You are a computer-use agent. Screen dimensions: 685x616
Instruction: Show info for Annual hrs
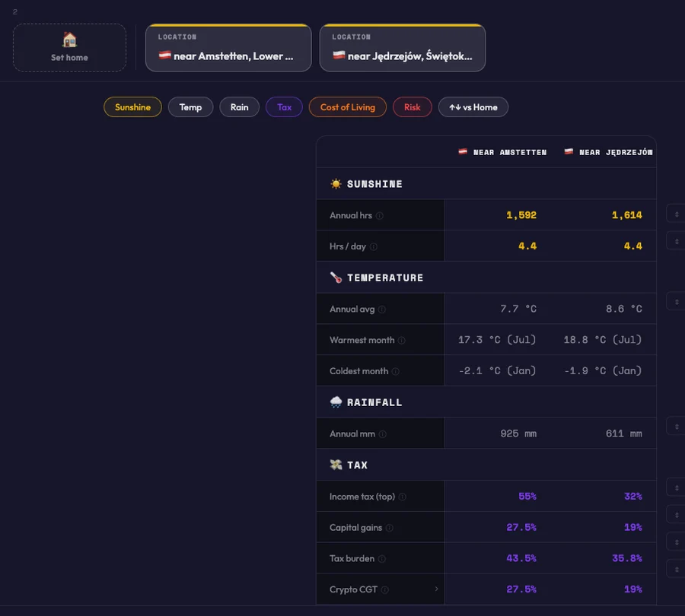pos(380,216)
